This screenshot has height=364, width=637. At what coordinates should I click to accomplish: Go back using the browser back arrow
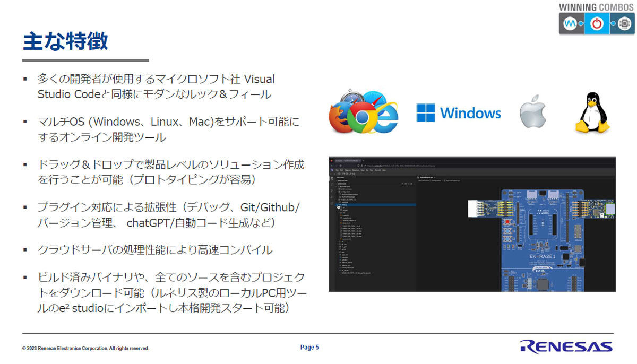coord(333,165)
